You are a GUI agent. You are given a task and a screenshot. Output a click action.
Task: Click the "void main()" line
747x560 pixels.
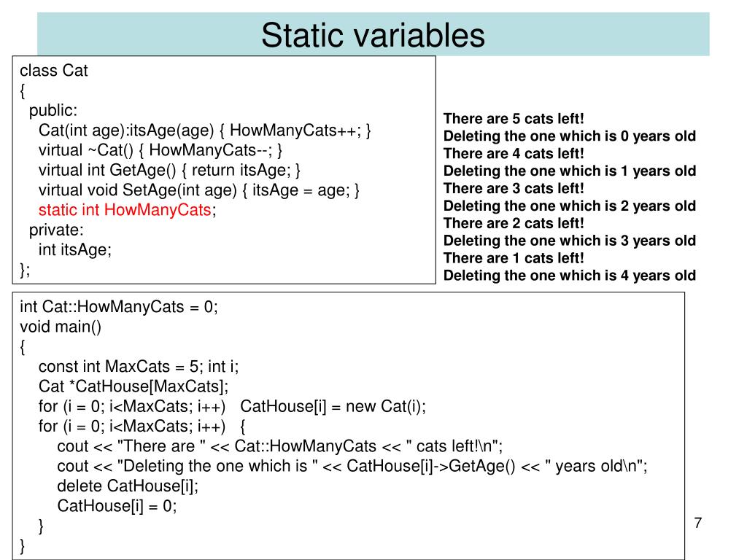tap(61, 327)
